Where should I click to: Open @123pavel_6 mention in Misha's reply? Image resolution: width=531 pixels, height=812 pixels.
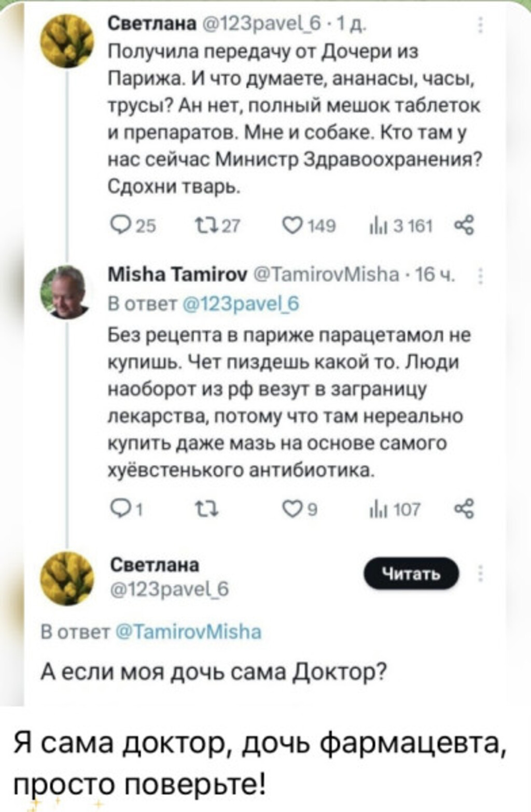click(242, 303)
